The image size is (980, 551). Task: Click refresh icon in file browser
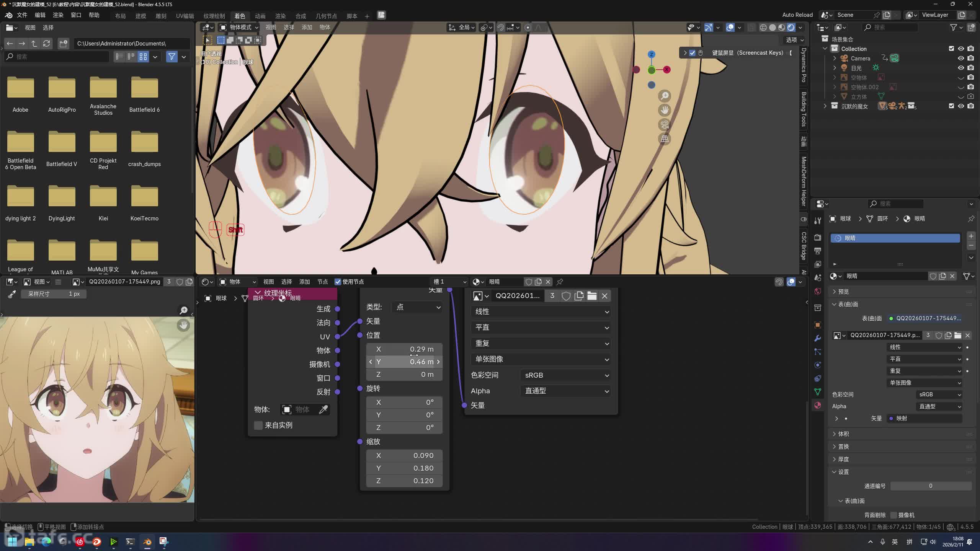(x=47, y=44)
